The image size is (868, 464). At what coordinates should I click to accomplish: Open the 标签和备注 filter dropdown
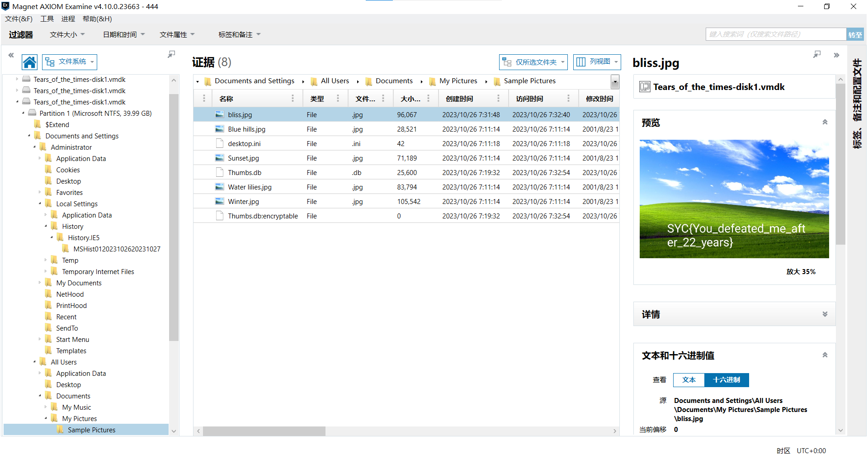pyautogui.click(x=240, y=34)
